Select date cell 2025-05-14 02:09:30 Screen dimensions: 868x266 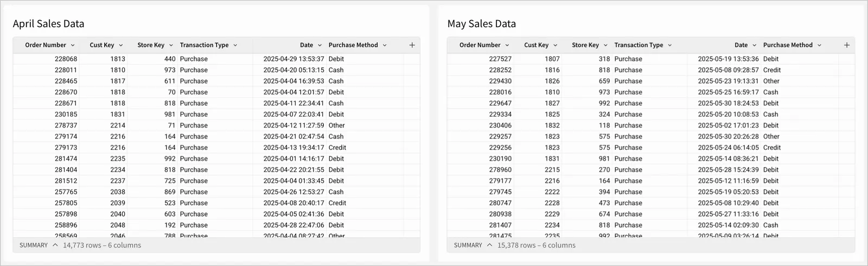click(728, 225)
